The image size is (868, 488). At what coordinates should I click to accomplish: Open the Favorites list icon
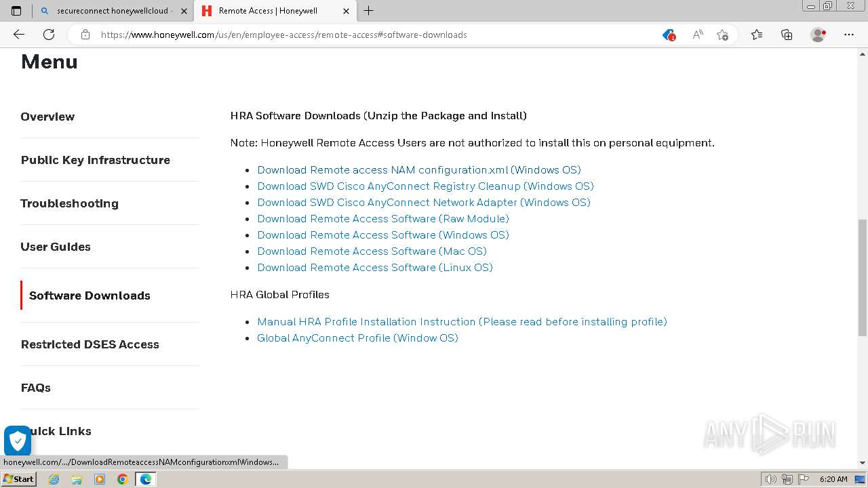click(757, 35)
